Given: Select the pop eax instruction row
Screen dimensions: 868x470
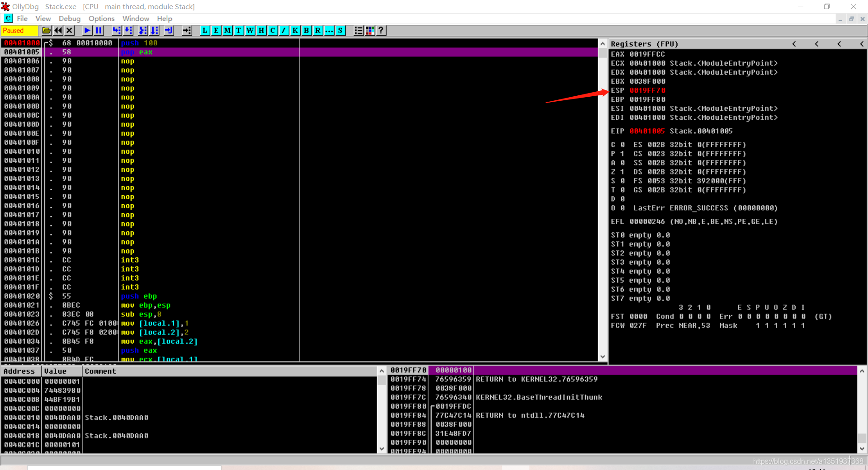Looking at the screenshot, I should (299, 52).
